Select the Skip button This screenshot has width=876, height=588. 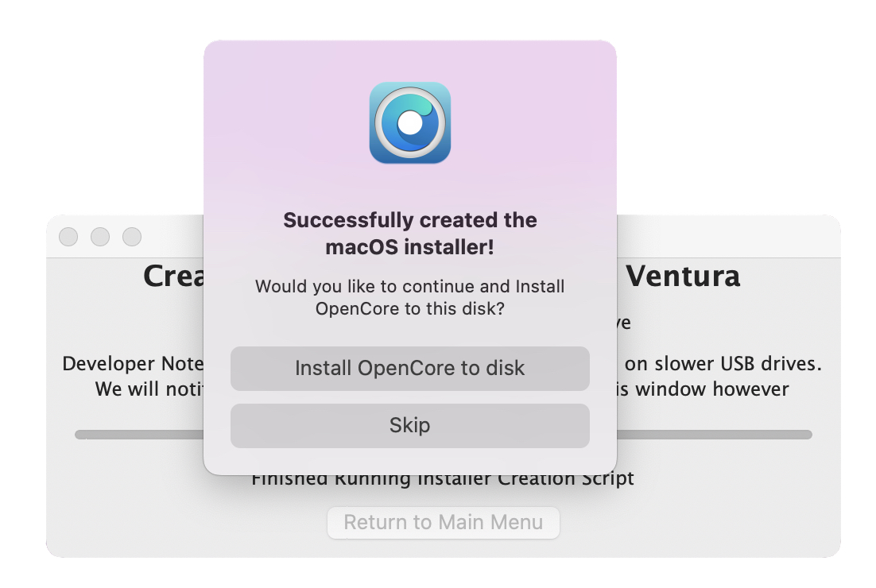[x=409, y=425]
